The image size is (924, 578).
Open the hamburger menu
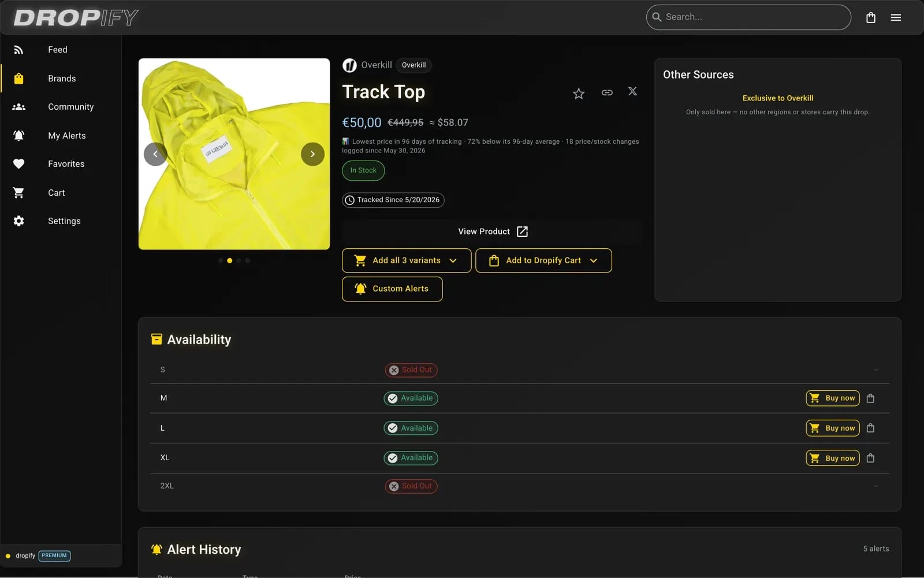click(x=896, y=17)
